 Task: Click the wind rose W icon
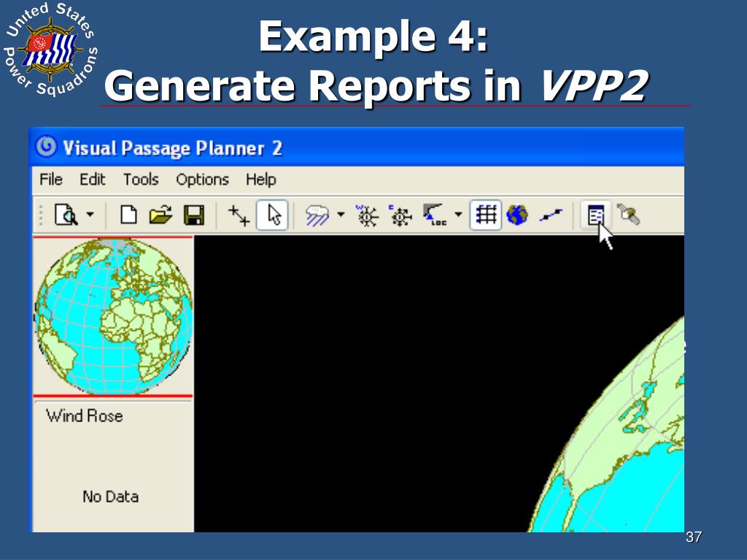click(x=367, y=215)
